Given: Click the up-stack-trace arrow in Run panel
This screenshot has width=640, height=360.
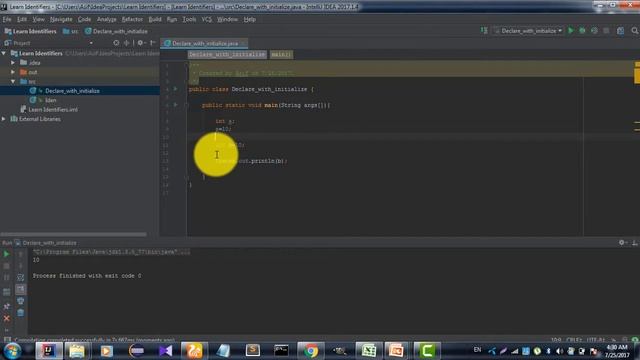Looking at the screenshot, I should (x=20, y=254).
